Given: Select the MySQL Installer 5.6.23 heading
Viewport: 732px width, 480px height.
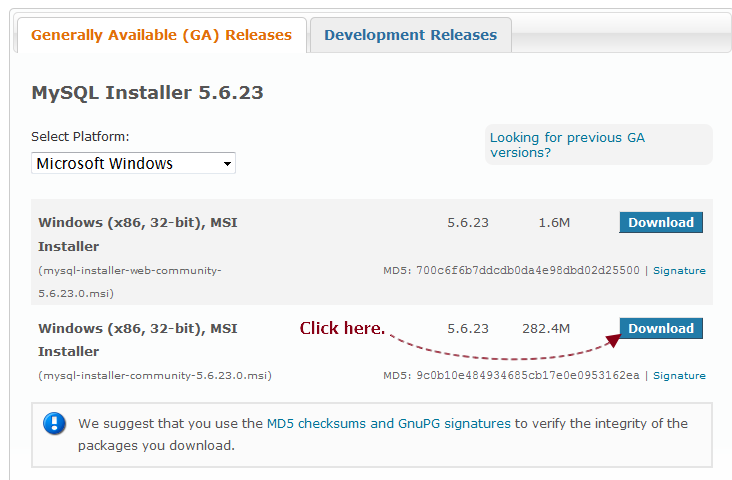Looking at the screenshot, I should point(147,93).
